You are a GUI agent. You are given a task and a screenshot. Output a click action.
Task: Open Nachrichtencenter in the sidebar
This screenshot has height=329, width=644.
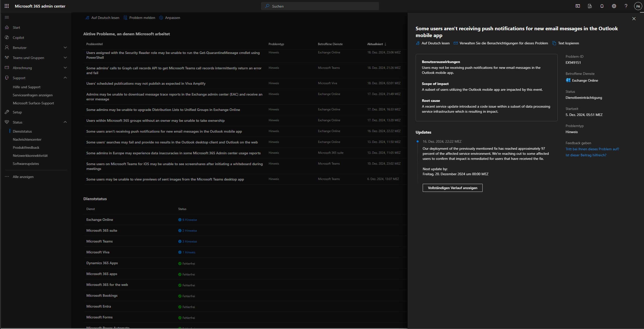pos(27,139)
